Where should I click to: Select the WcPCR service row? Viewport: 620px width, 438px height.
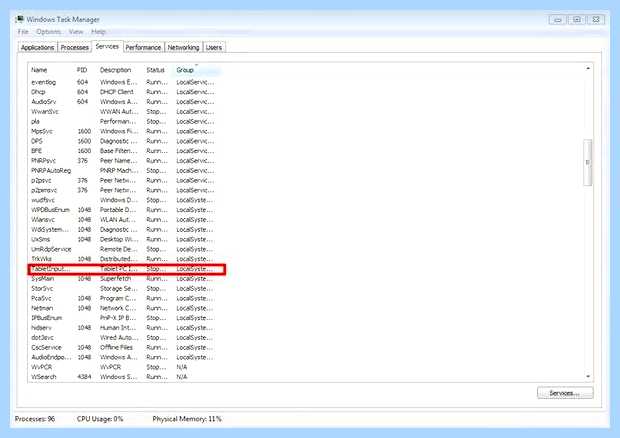click(x=123, y=367)
